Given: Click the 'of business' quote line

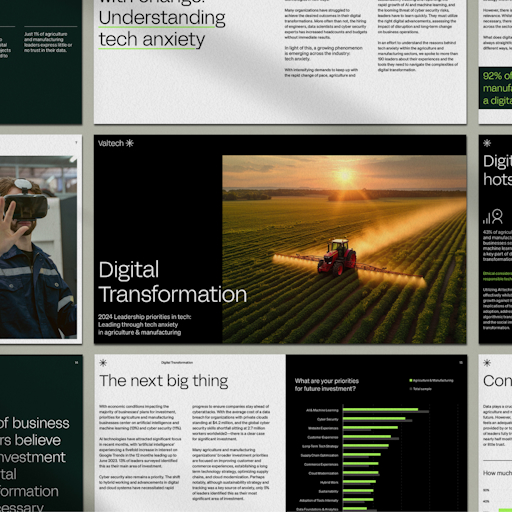Looking at the screenshot, I should 35,423.
